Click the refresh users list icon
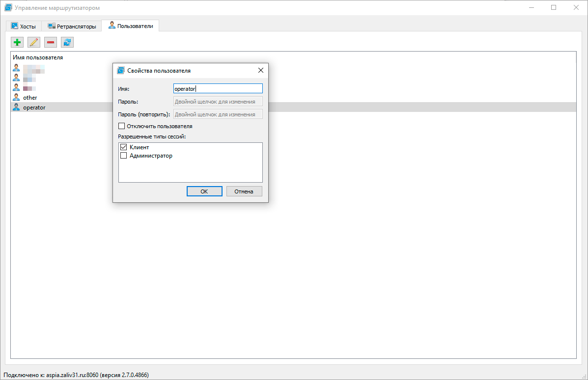Screen dimensions: 588x380 [67, 42]
